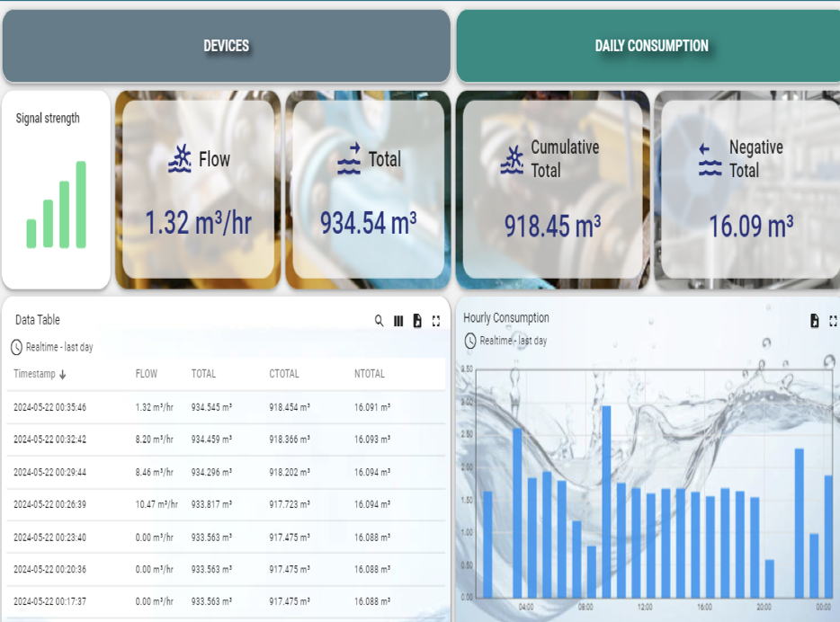Sort by the FLOW column header
Image resolution: width=840 pixels, height=622 pixels.
pyautogui.click(x=146, y=374)
